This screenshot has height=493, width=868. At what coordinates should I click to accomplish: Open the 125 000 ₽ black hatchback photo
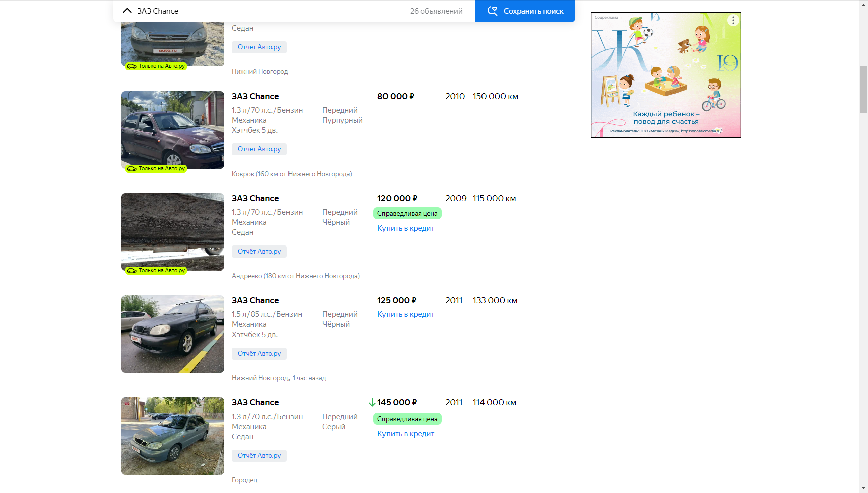tap(172, 334)
